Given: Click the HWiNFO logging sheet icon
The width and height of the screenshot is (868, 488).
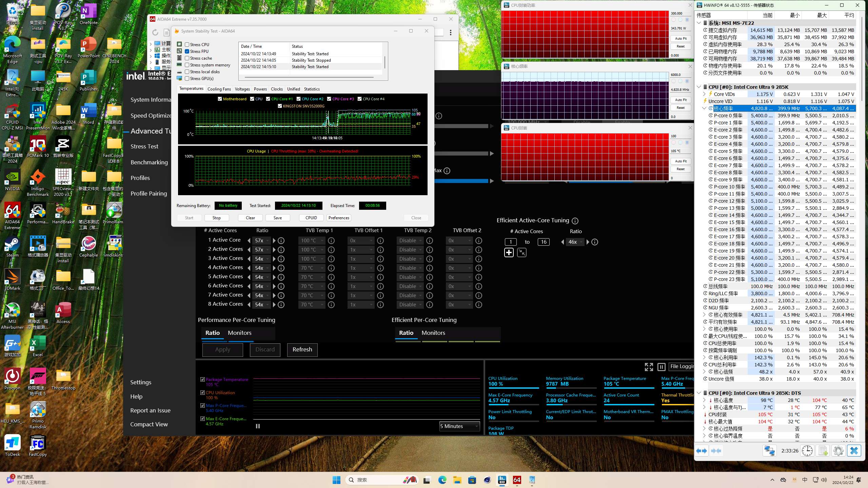Looking at the screenshot, I should point(823,451).
